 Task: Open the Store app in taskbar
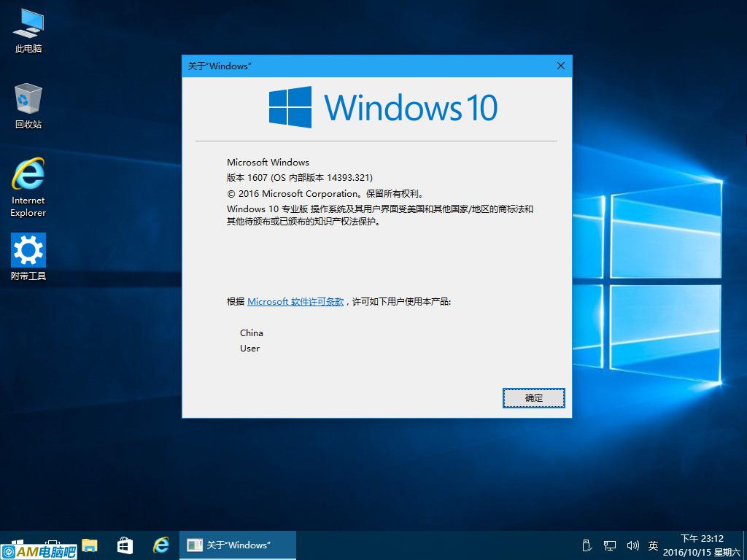point(125,545)
